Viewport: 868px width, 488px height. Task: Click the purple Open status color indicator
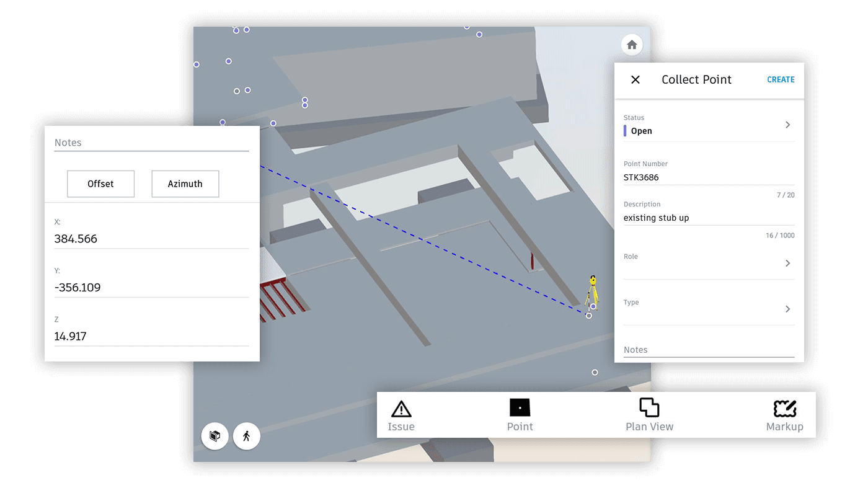(626, 131)
